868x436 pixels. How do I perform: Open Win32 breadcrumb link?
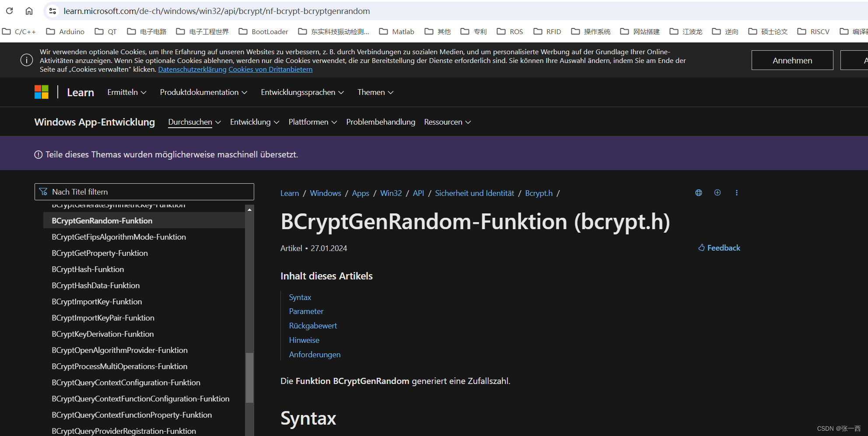[391, 193]
